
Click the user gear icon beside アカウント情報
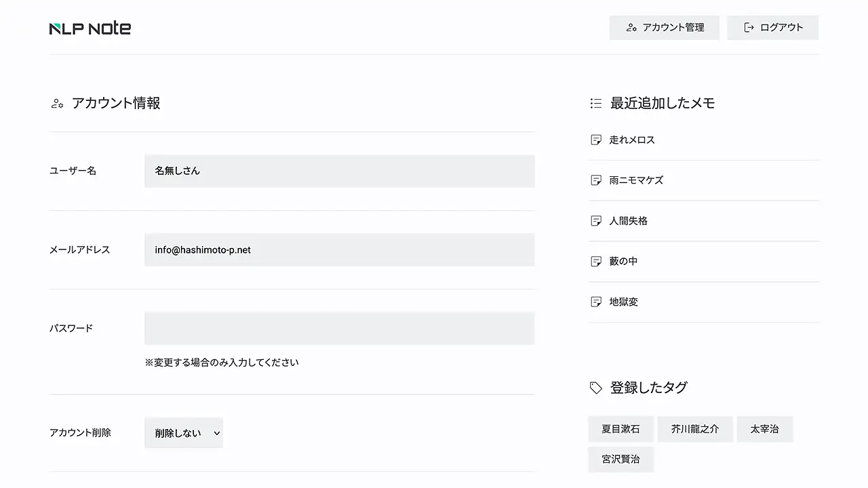(x=57, y=104)
